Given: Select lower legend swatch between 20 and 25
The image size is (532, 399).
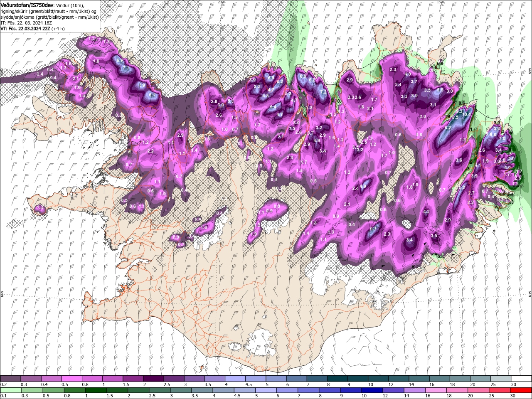Looking at the screenshot, I should tap(478, 390).
